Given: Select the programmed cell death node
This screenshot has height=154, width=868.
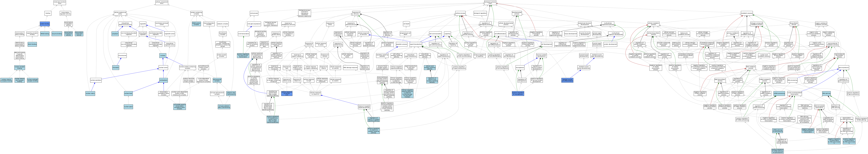Looking at the screenshot, I should click(405, 34).
